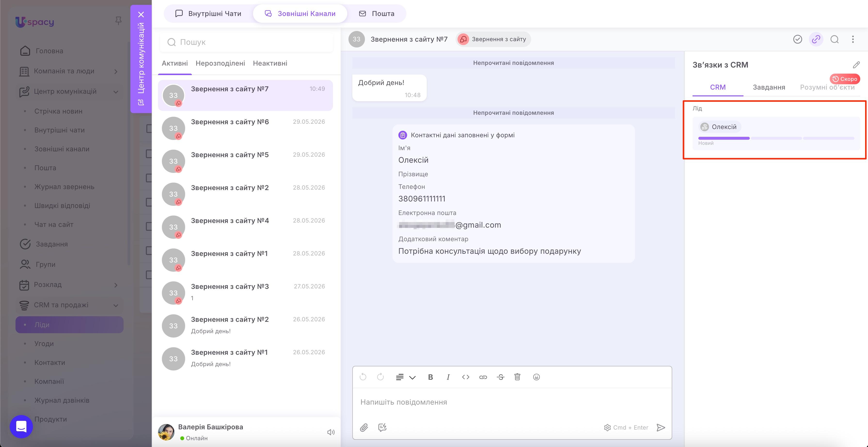This screenshot has width=868, height=447.
Task: Expand Компанія та люди chevron
Action: click(x=116, y=71)
